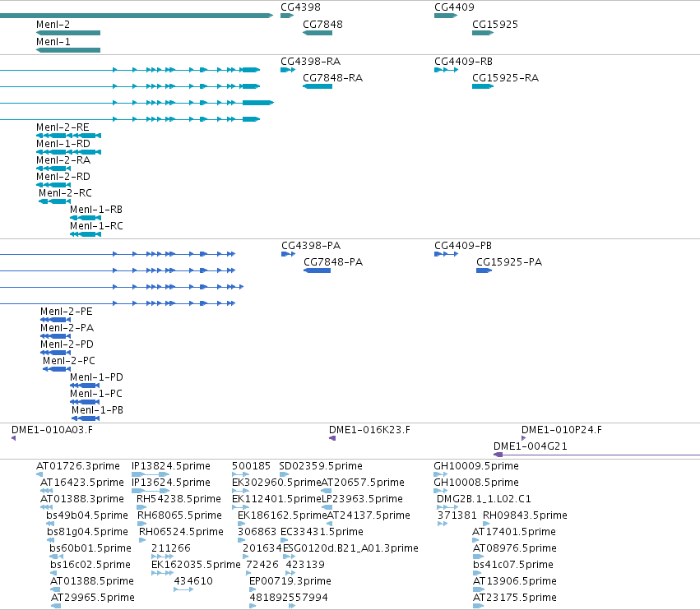Select the 434610 feature label
Screen dimensions: 700x610
pos(193,581)
